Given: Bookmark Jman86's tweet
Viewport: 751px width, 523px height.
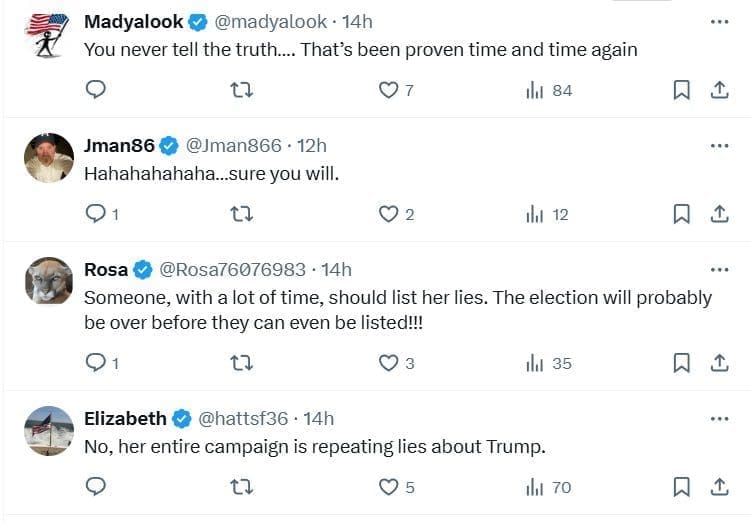Looking at the screenshot, I should coord(681,214).
